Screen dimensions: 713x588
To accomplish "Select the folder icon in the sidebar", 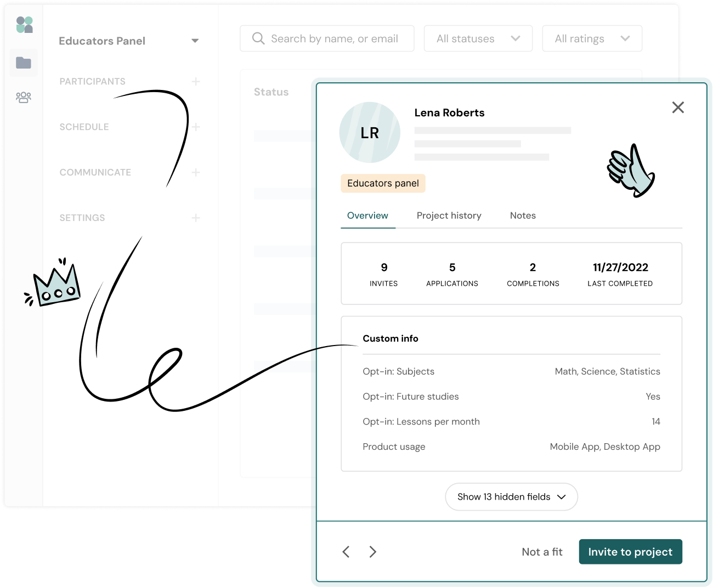I will pyautogui.click(x=24, y=63).
